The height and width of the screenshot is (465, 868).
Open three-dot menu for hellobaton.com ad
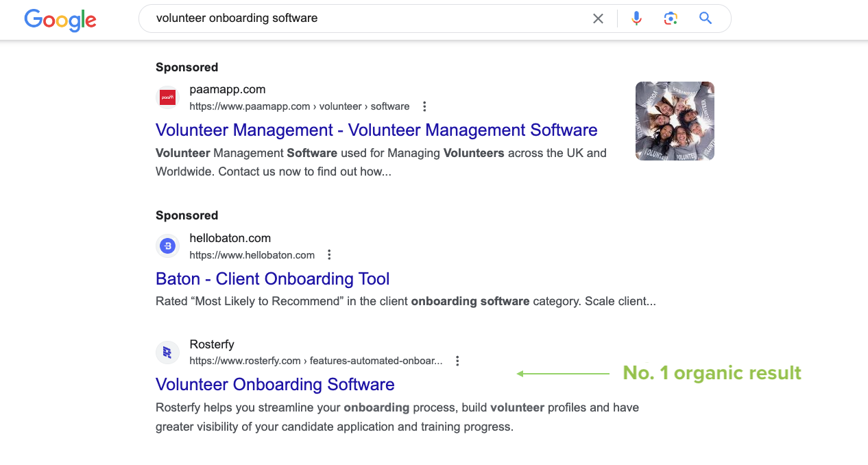click(x=329, y=255)
